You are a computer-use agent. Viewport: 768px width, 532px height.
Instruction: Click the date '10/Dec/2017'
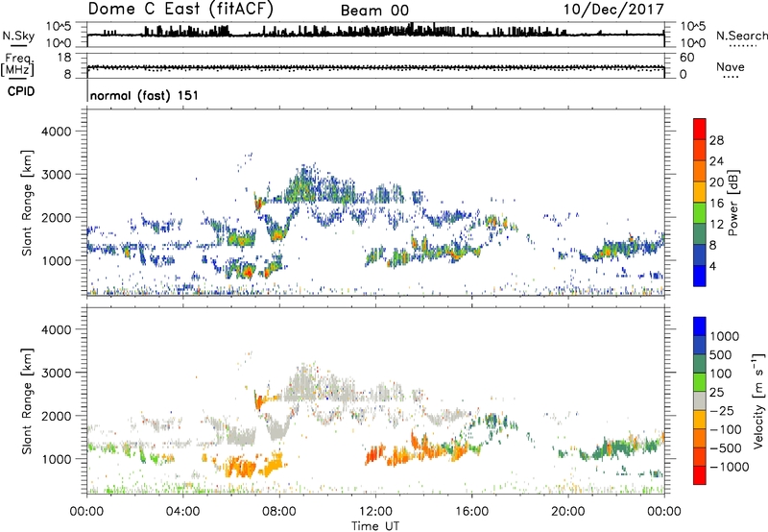tap(613, 10)
